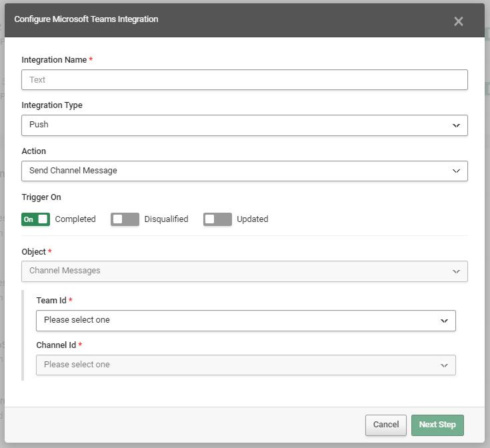490x448 pixels.
Task: Click the Updated label text
Action: point(253,219)
